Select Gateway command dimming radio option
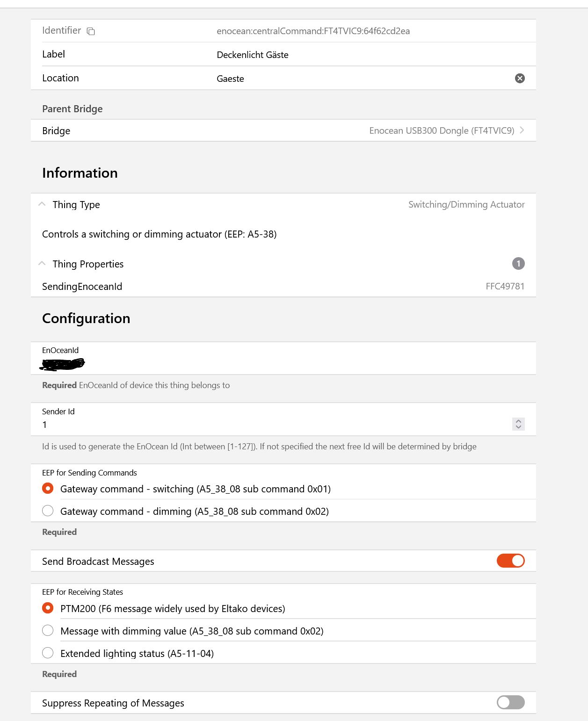Viewport: 588px width, 721px height. 48,511
